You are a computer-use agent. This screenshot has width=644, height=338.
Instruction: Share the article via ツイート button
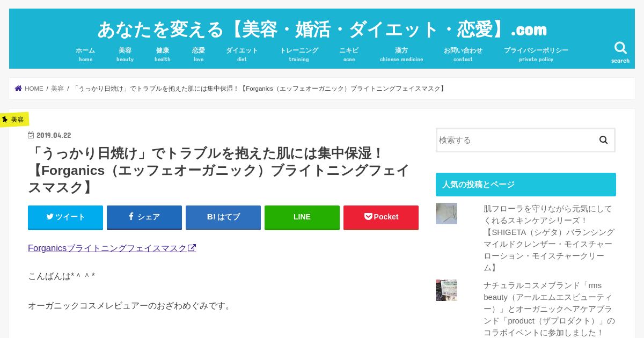(x=65, y=217)
